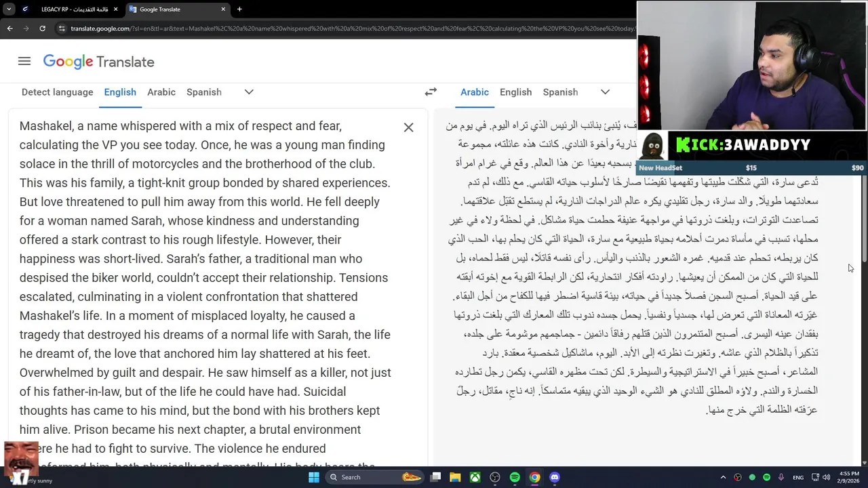Open Spotify from taskbar
The height and width of the screenshot is (488, 868).
tap(515, 477)
